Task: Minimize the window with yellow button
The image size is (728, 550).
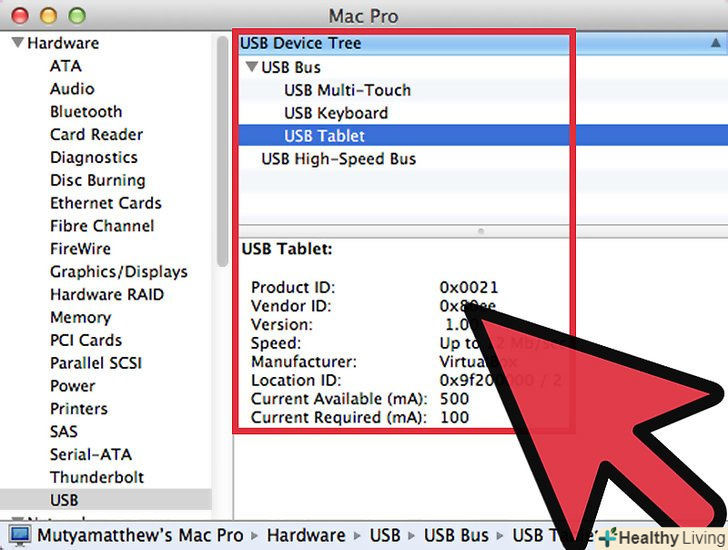Action: click(48, 16)
